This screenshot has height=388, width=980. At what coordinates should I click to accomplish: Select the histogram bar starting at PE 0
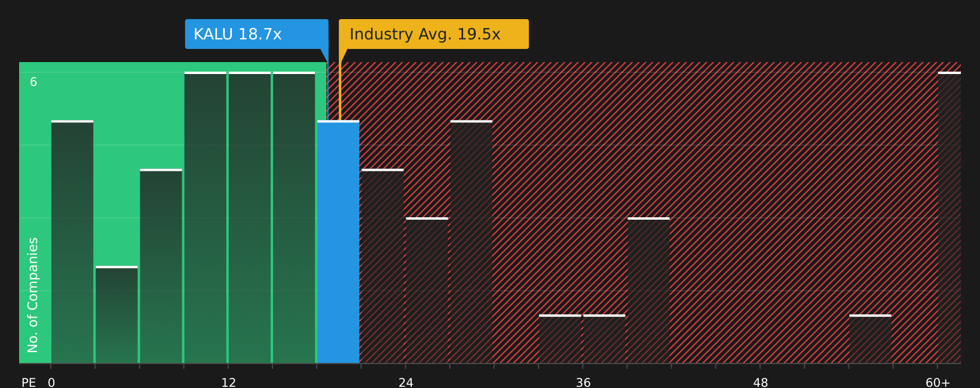pyautogui.click(x=72, y=242)
